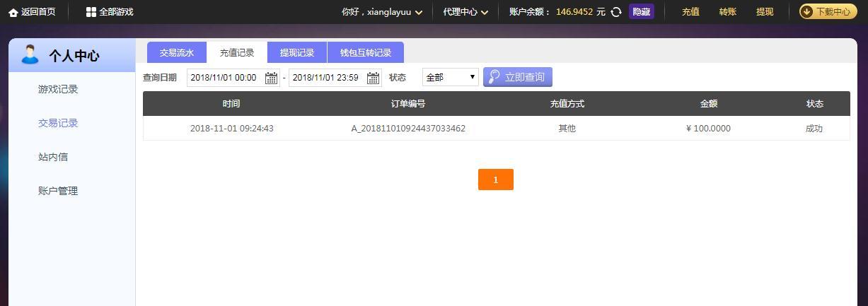Switch to the 交易流水 tab
This screenshot has height=306, width=868.
click(x=177, y=52)
